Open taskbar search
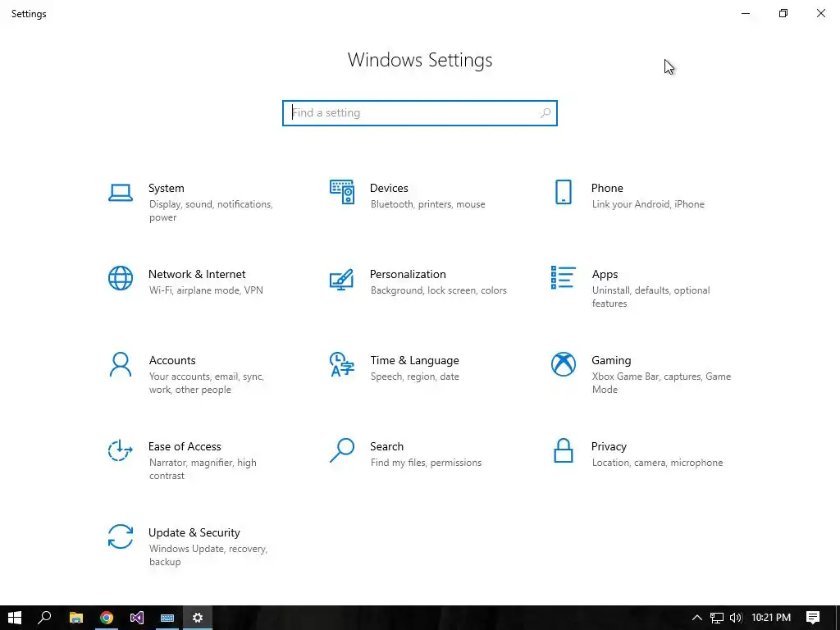This screenshot has height=630, width=840. (44, 618)
